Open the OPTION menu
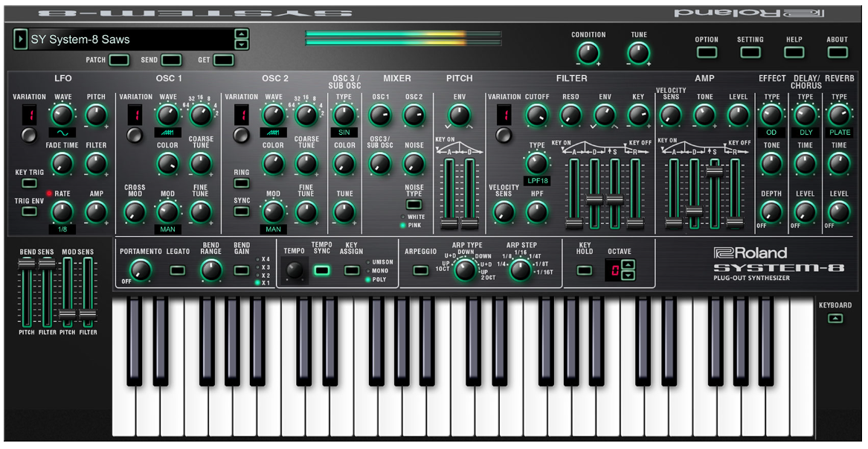The height and width of the screenshot is (449, 868). [707, 52]
